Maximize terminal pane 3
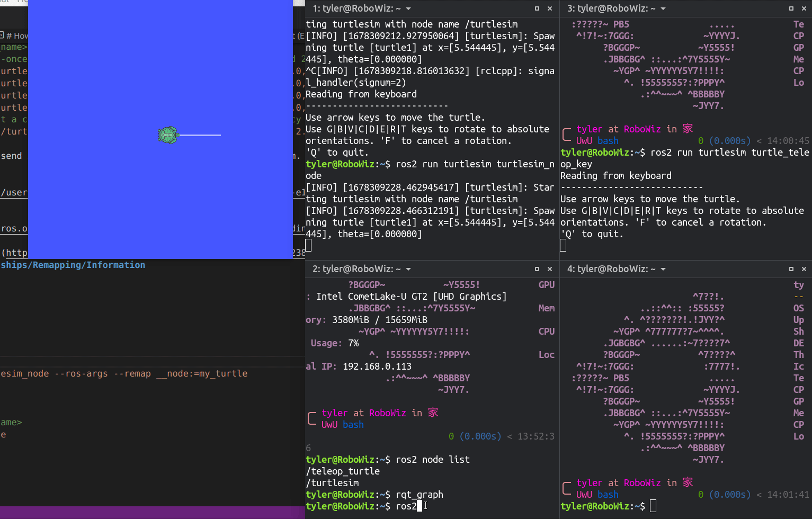The height and width of the screenshot is (519, 812). (791, 8)
